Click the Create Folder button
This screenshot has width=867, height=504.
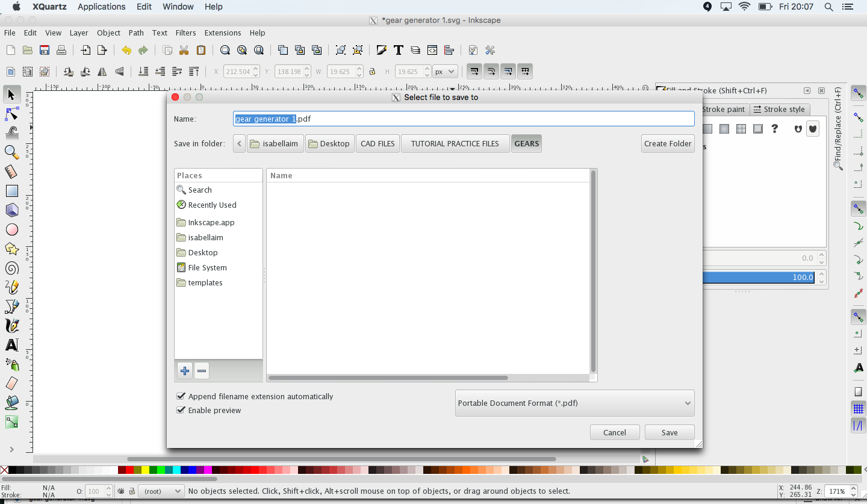[668, 143]
